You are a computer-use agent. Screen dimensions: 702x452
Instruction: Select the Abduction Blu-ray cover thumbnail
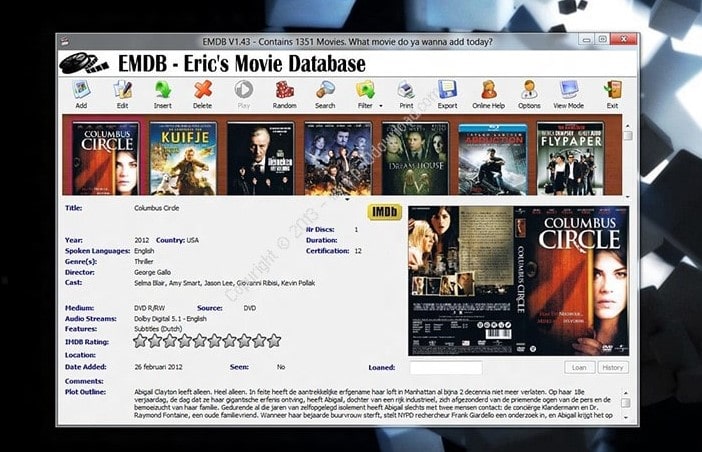493,159
